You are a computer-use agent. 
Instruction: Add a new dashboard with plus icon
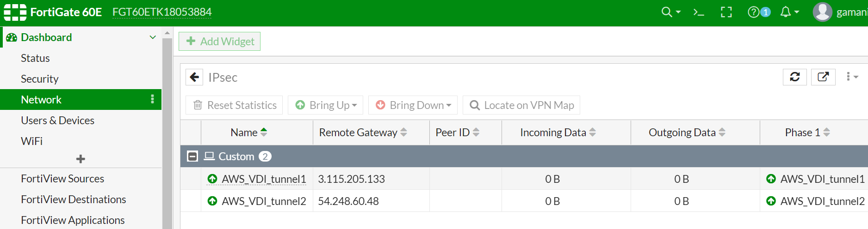pyautogui.click(x=81, y=159)
